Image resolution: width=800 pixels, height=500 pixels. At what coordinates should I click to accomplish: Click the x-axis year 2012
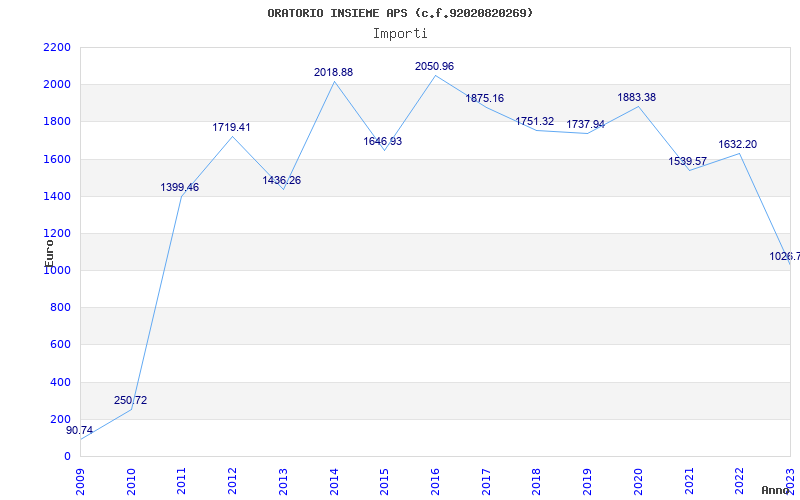(x=233, y=482)
